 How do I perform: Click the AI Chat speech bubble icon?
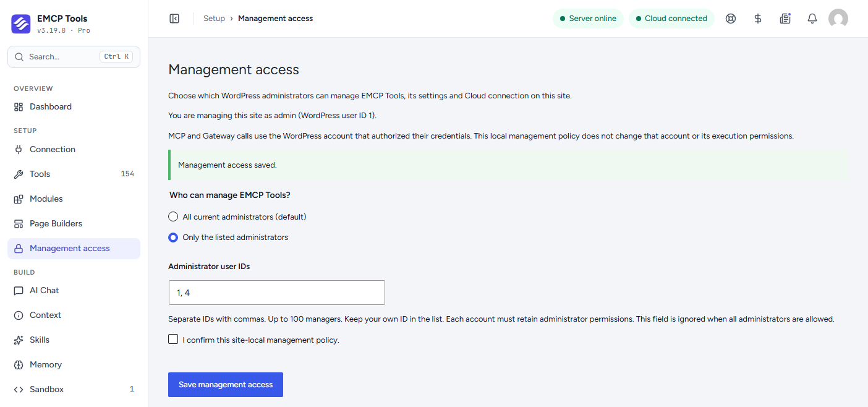(x=19, y=291)
